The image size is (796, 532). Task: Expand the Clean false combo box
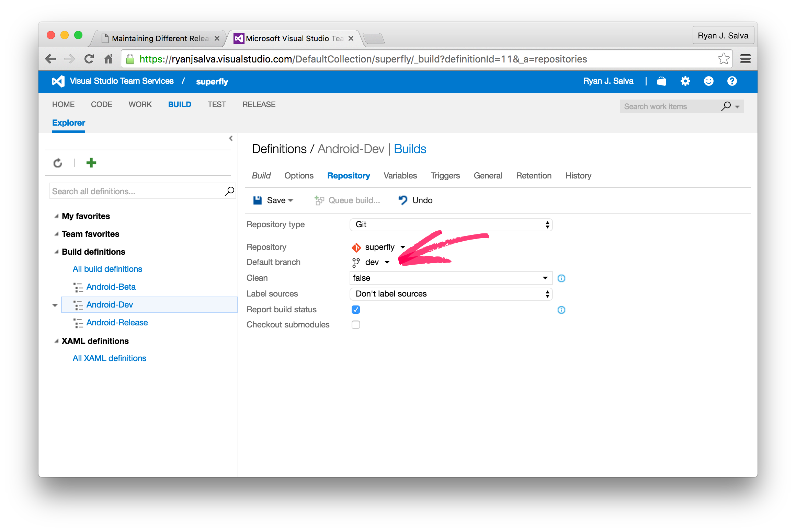[x=545, y=278]
